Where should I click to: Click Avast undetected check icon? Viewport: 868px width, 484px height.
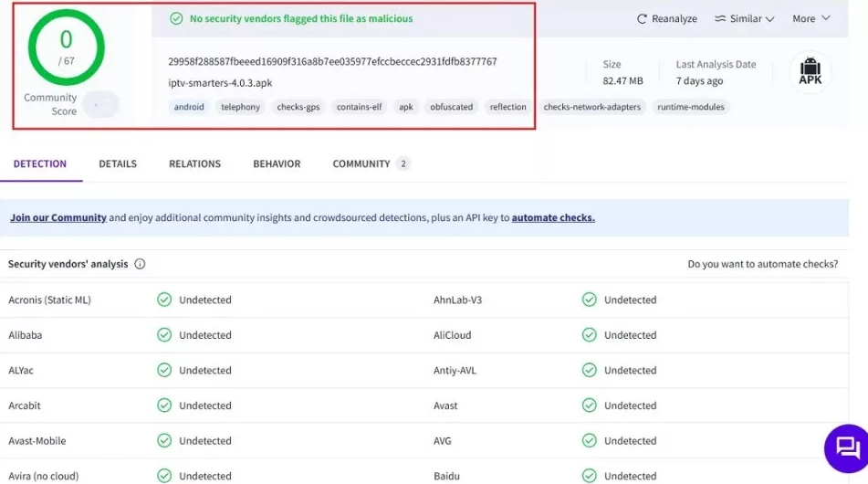(x=590, y=405)
